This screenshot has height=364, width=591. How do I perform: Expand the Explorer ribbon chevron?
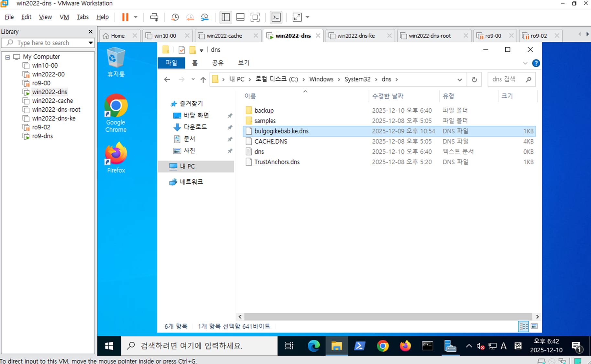(525, 63)
